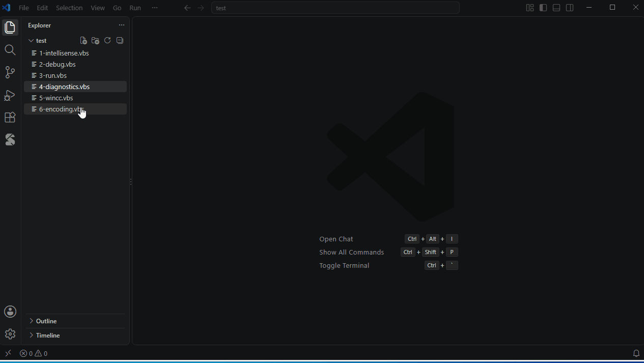Click the command center search box

335,8
